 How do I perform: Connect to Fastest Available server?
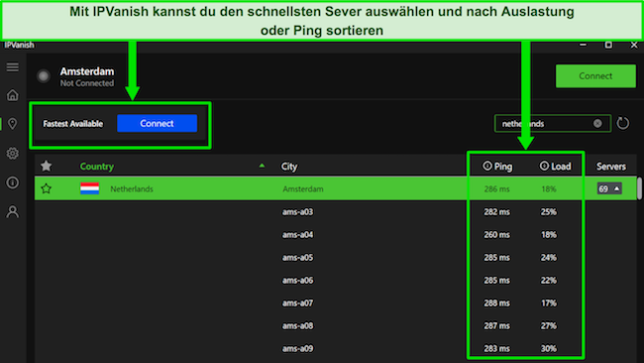[157, 123]
